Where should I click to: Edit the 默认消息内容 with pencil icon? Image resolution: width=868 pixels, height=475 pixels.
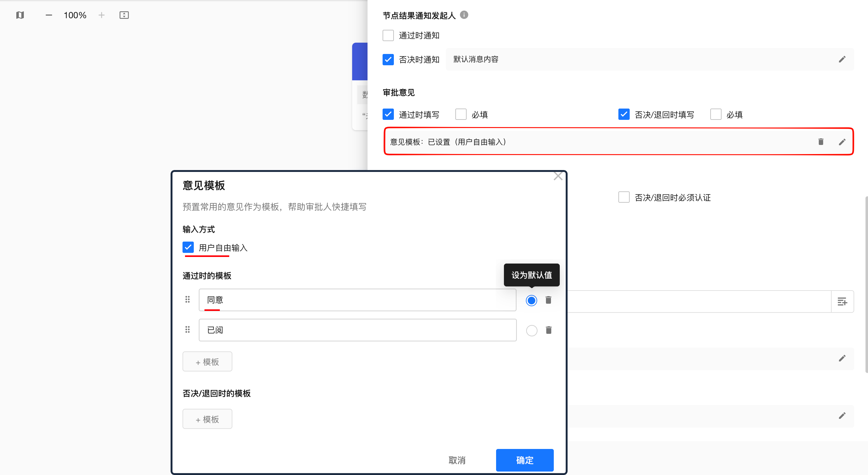click(842, 59)
